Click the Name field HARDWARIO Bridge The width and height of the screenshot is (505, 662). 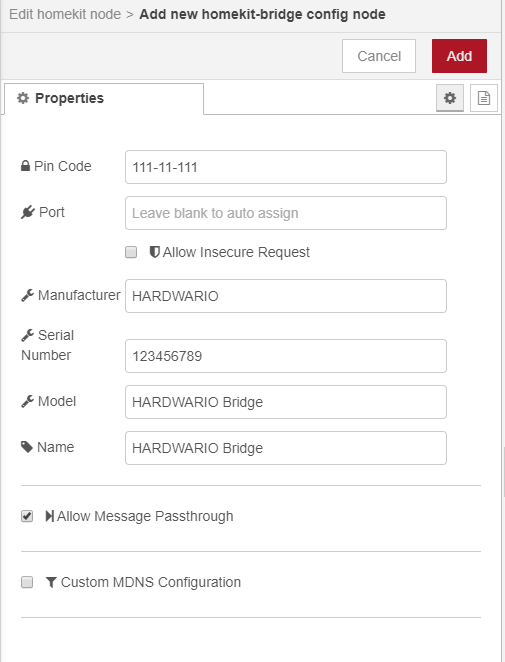[286, 448]
